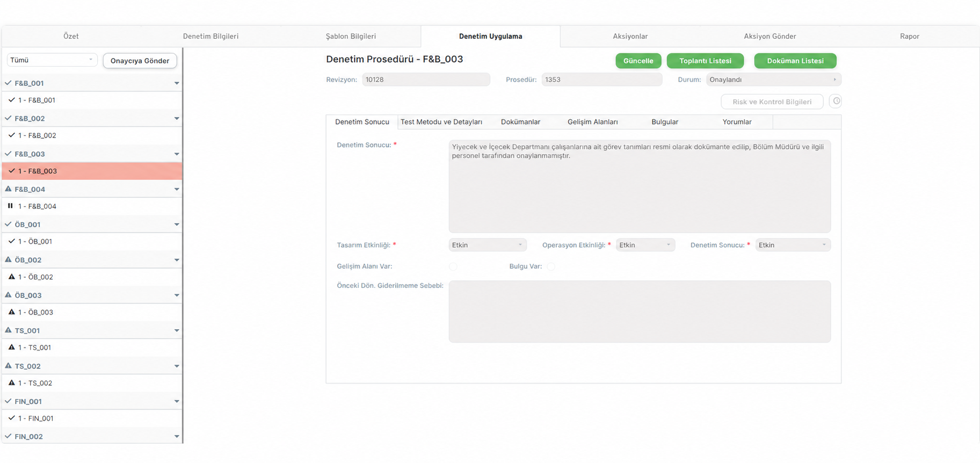Open the Test Metodu ve Detayları sub-tab

tap(441, 122)
